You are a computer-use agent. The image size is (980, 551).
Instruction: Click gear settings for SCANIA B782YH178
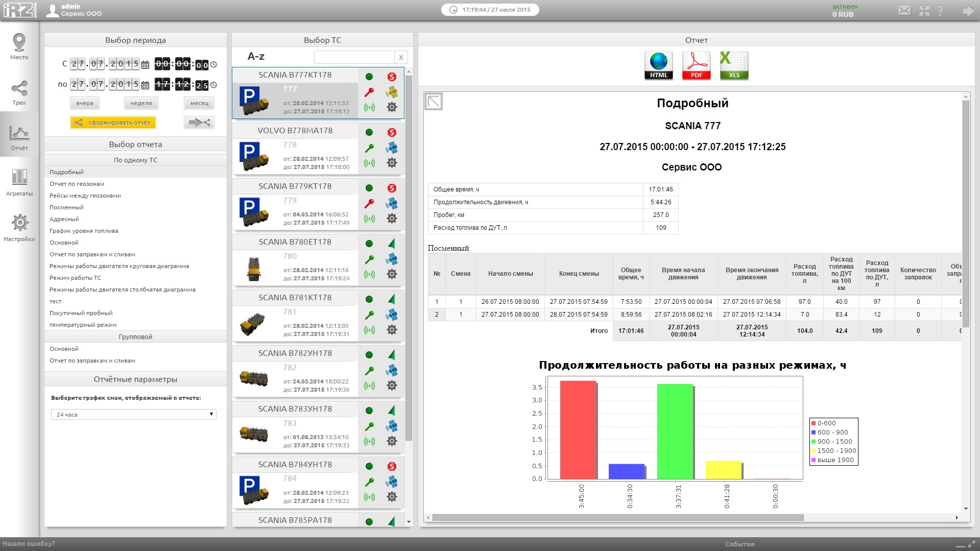[x=392, y=386]
